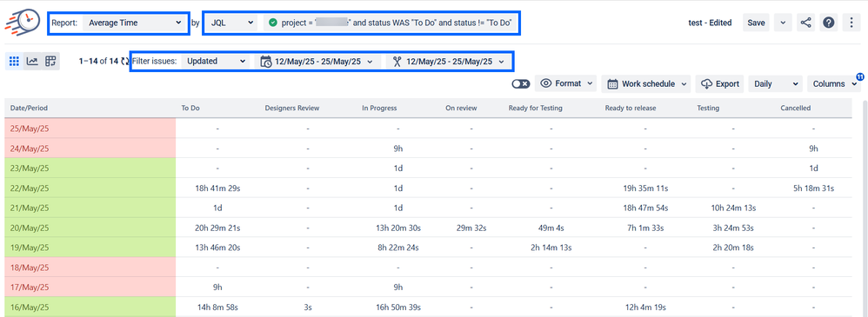Open the three-dot more options menu

851,23
